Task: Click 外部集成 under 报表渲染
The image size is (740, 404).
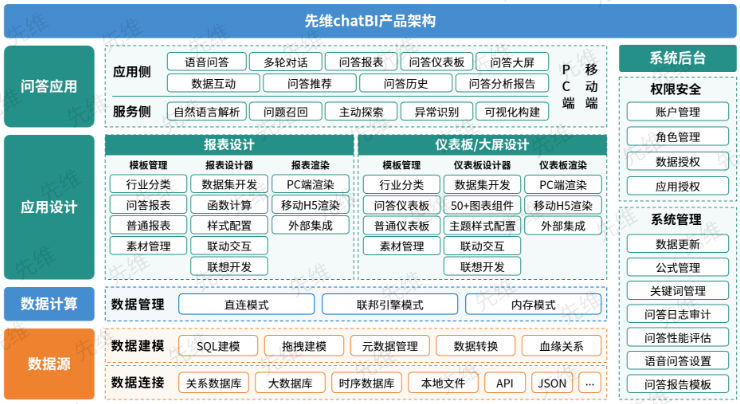Action: pyautogui.click(x=311, y=226)
